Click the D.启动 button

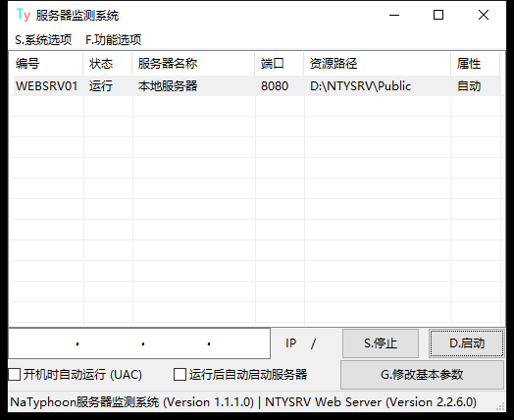pos(467,343)
